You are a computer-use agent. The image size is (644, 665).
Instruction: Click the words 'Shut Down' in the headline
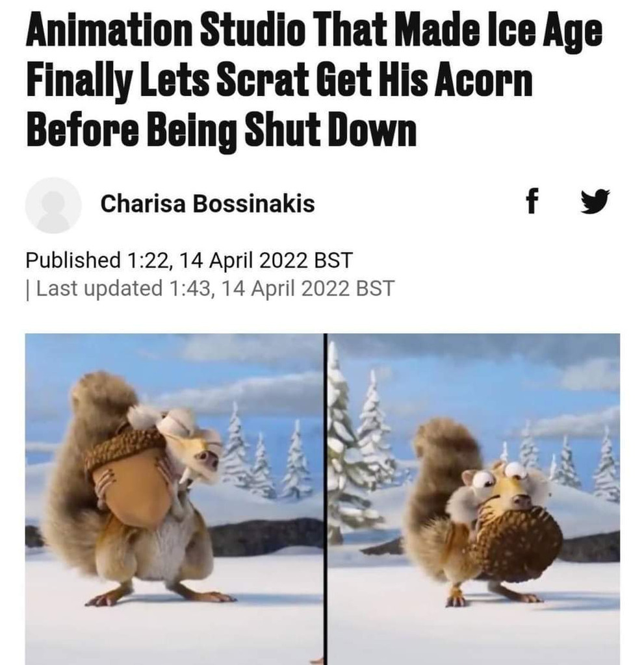click(x=330, y=129)
